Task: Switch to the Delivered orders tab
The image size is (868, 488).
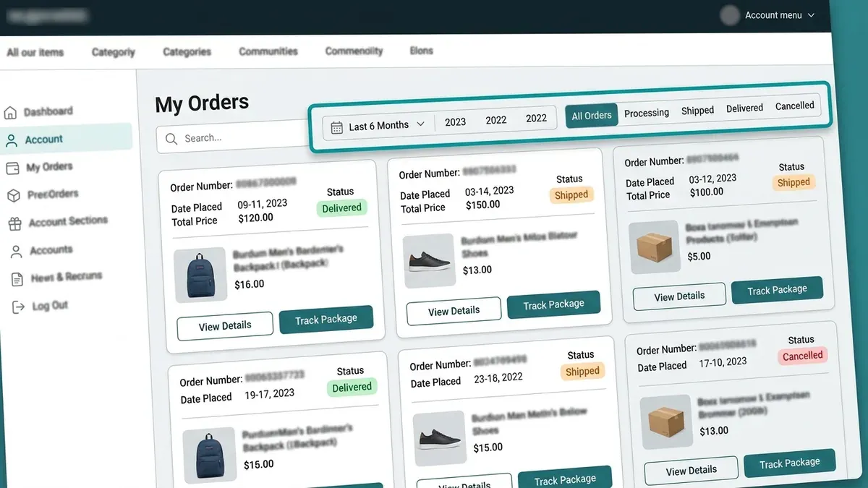Action: pyautogui.click(x=744, y=108)
